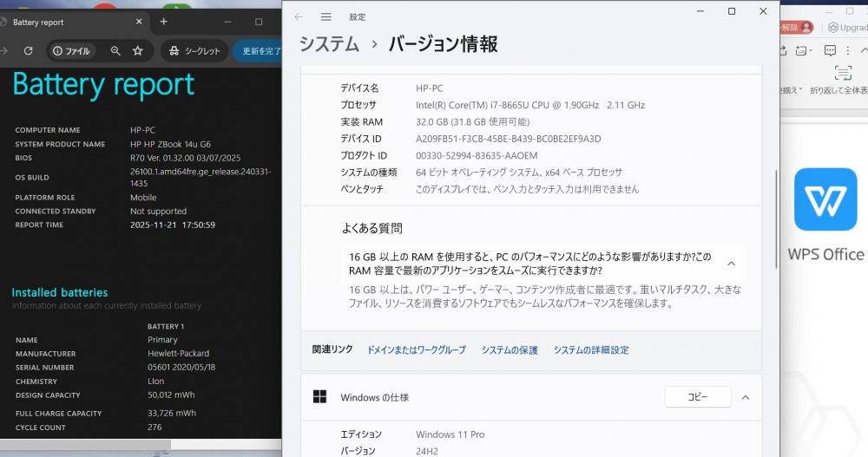The width and height of the screenshot is (868, 457).
Task: Open the three-dot more menu in WPS
Action: click(x=847, y=50)
